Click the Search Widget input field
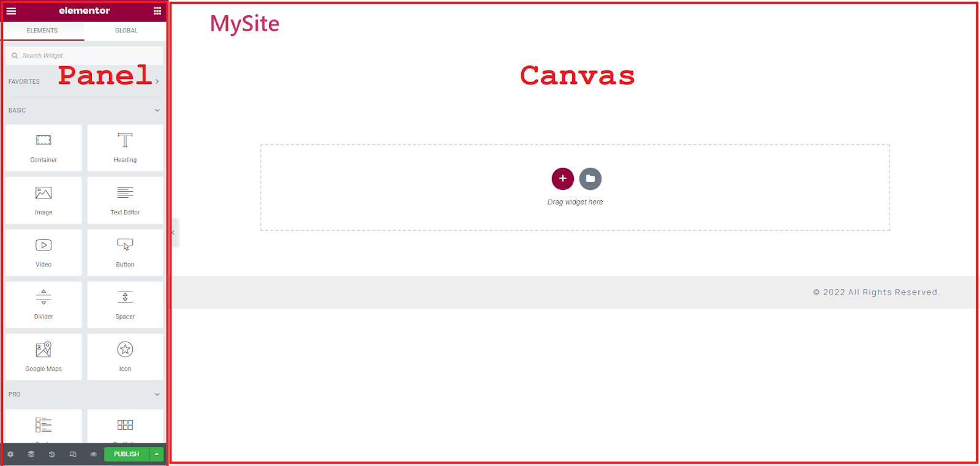Viewport: 980px width, 466px height. pos(86,56)
